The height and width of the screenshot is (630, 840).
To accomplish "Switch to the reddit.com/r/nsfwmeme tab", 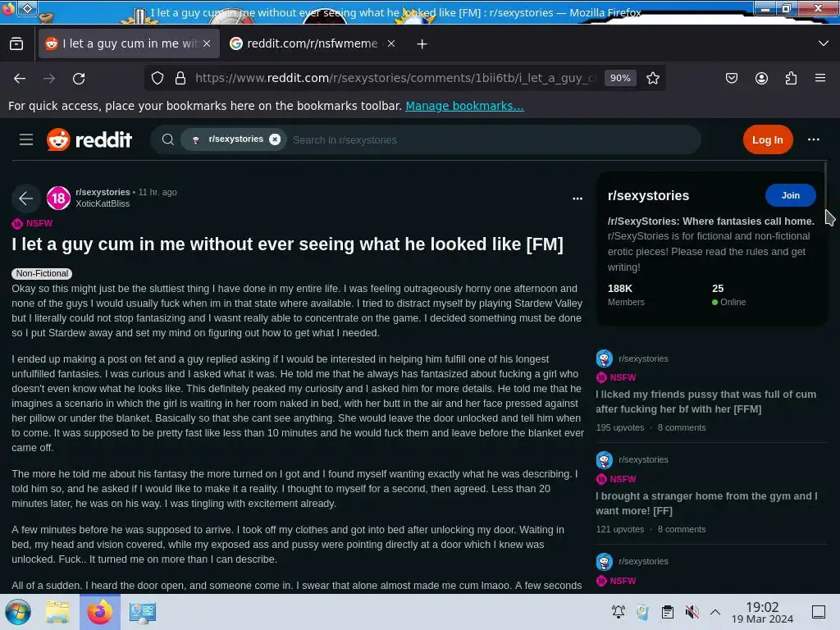I will 313,43.
